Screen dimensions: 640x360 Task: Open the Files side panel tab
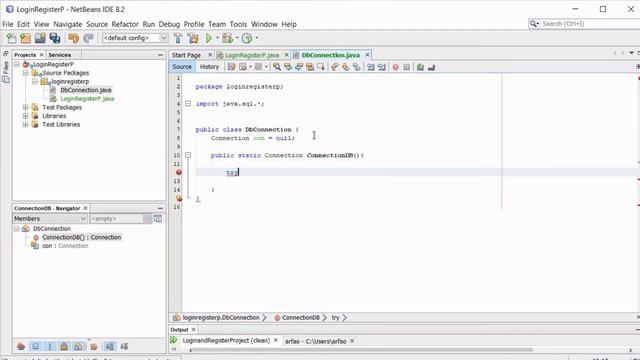coord(6,73)
